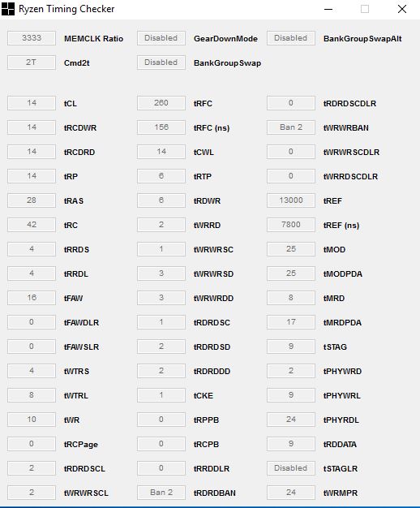The width and height of the screenshot is (420, 508).
Task: Click the BankGroupSwap Disabled field
Action: (x=161, y=62)
